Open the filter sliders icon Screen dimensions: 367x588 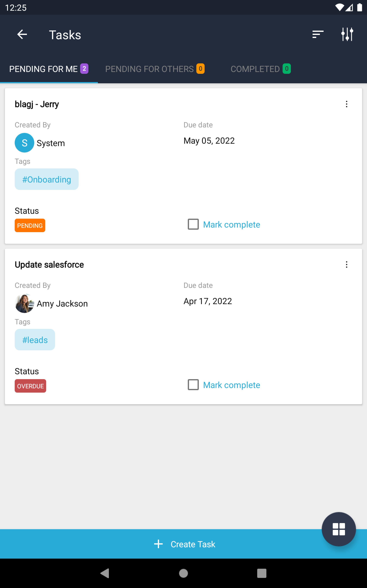coord(347,34)
